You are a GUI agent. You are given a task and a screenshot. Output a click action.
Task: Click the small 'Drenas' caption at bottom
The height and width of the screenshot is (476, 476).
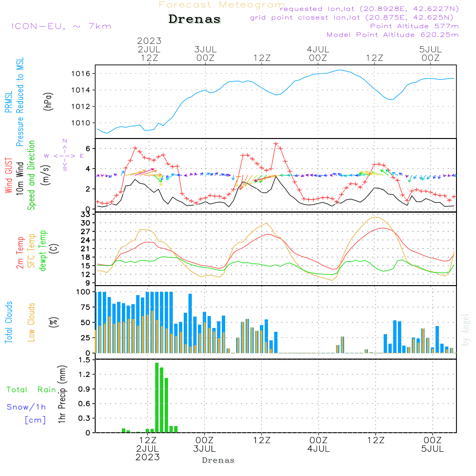coord(218,460)
